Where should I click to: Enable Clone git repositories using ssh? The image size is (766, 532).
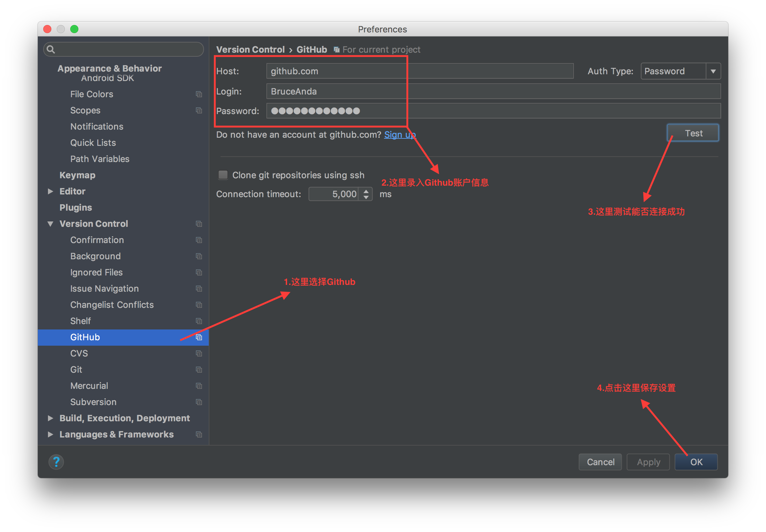223,175
